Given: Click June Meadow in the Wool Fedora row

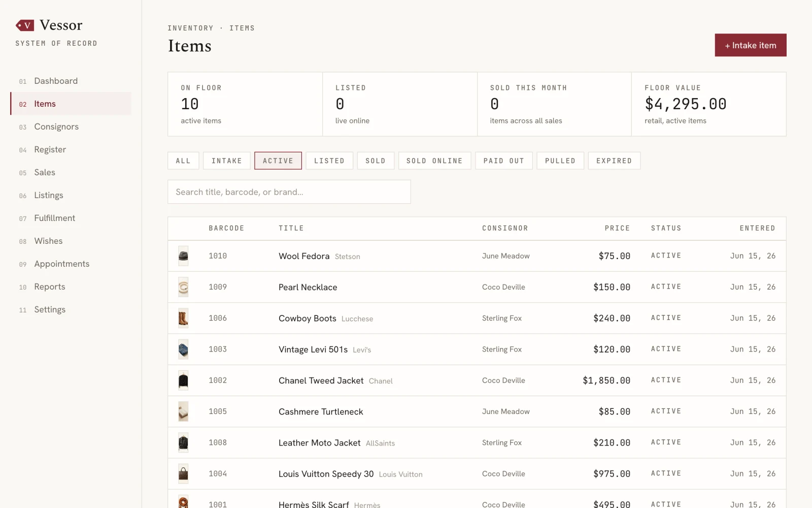Looking at the screenshot, I should click(505, 256).
